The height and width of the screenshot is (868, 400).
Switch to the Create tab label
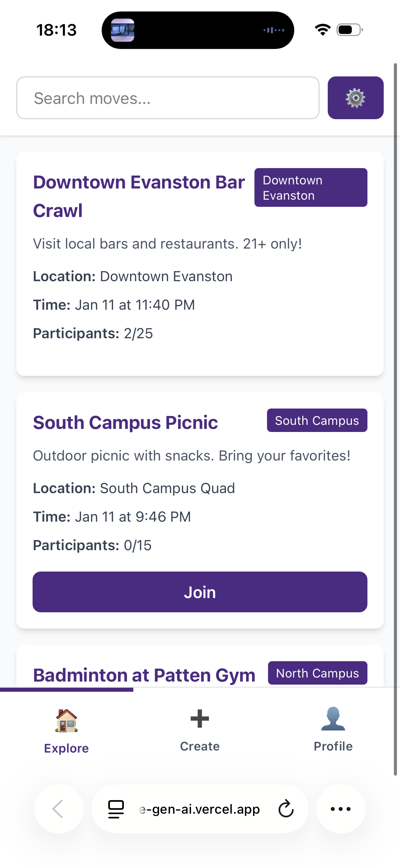(200, 746)
